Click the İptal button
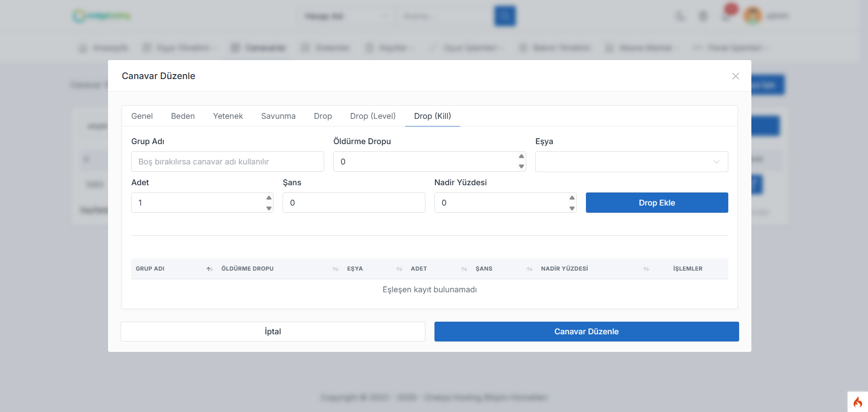Image resolution: width=868 pixels, height=412 pixels. [x=273, y=332]
